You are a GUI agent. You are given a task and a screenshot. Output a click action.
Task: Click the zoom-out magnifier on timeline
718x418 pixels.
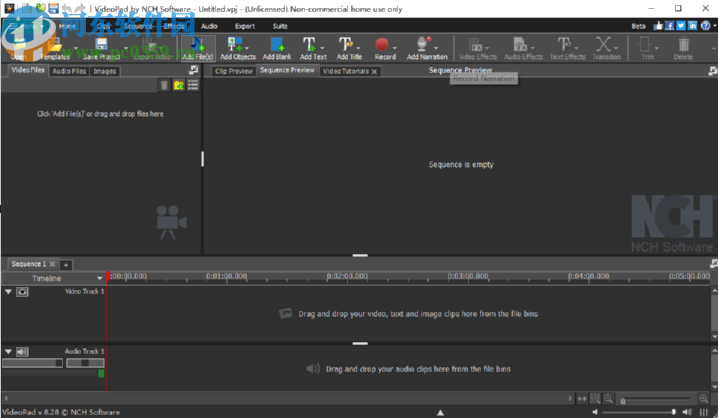click(x=608, y=399)
